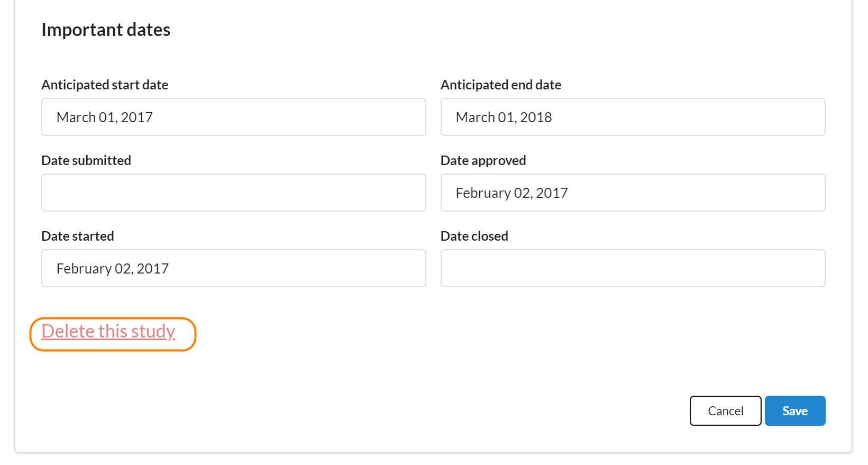Image resolution: width=868 pixels, height=465 pixels.
Task: Click 'February 02, 2017' in Date started
Action: point(113,269)
